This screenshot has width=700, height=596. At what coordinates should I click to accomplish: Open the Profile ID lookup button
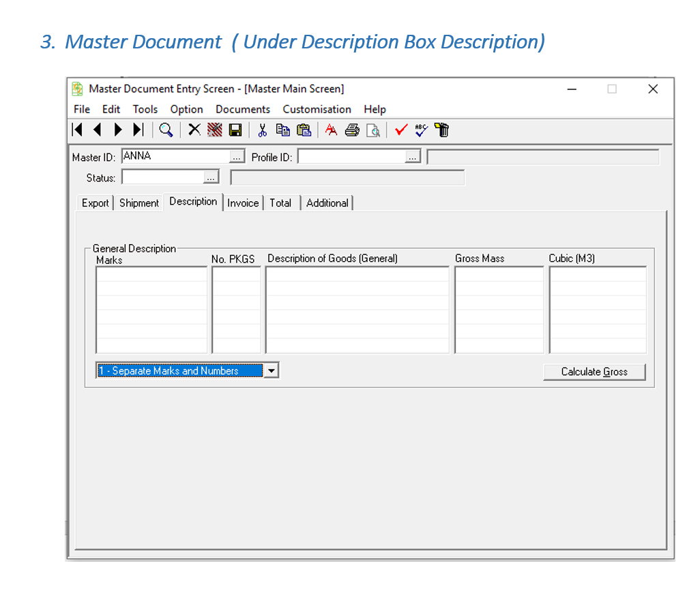click(413, 157)
